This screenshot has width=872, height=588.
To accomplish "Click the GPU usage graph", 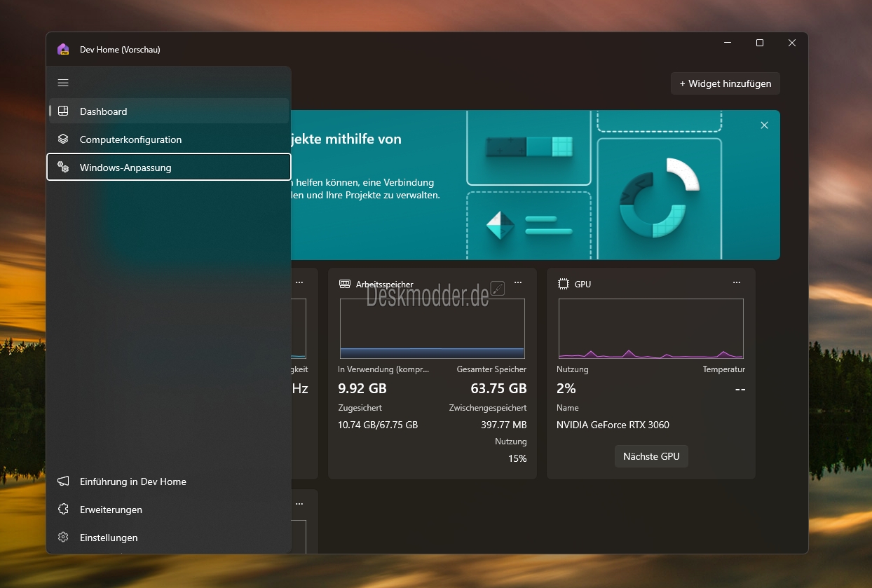I will (x=650, y=329).
